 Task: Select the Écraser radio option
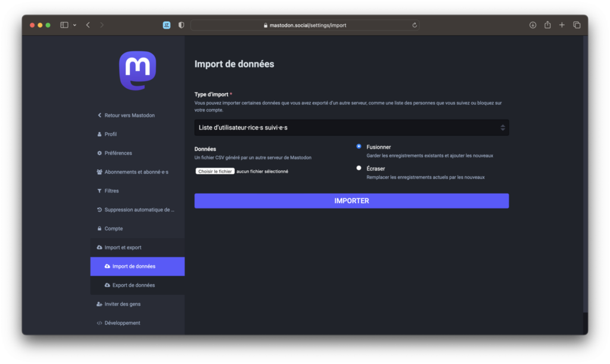click(x=359, y=168)
